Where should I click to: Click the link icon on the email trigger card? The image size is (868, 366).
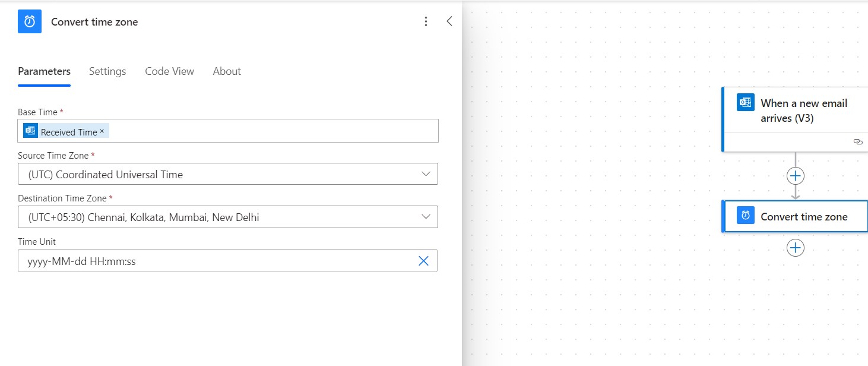click(857, 141)
